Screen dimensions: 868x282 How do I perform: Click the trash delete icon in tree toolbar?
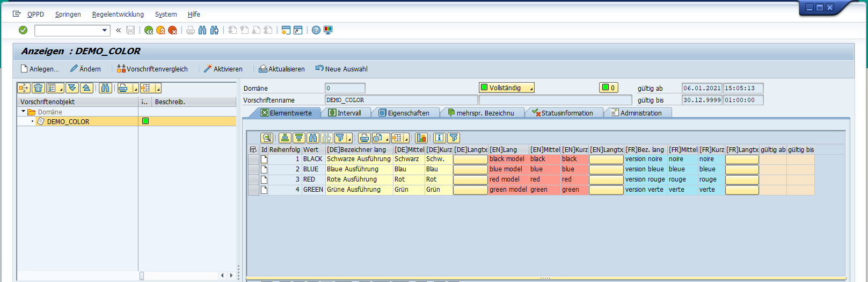click(x=38, y=88)
